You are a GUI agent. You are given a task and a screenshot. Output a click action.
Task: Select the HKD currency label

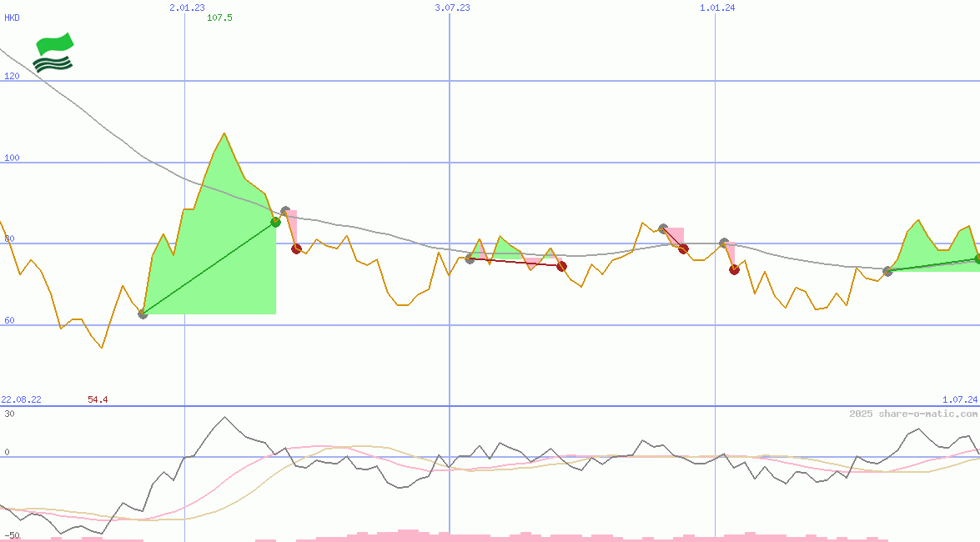12,18
